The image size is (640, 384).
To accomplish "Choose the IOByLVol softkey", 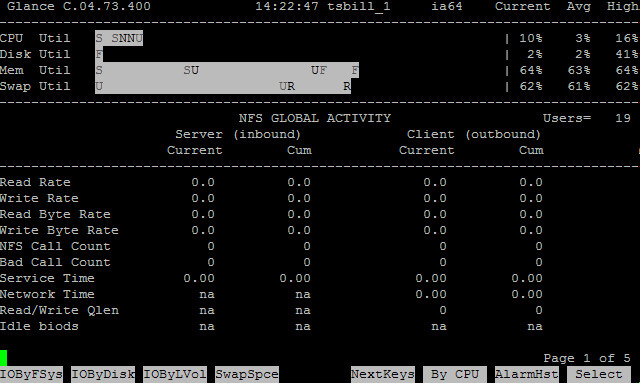I will [175, 374].
